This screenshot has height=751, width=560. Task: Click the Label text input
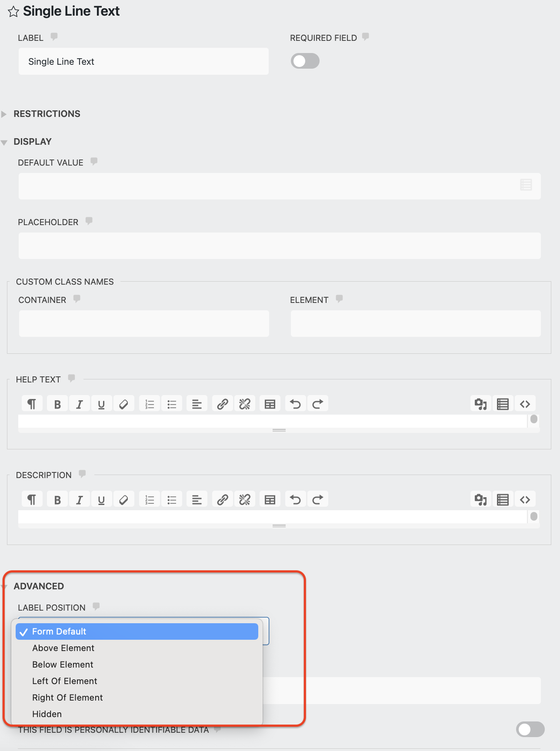[143, 62]
